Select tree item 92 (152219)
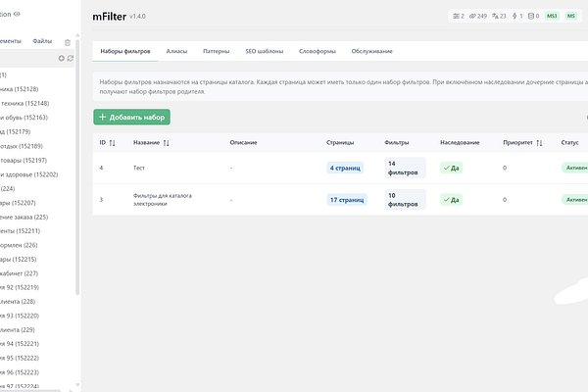The height and width of the screenshot is (392, 588). click(20, 288)
